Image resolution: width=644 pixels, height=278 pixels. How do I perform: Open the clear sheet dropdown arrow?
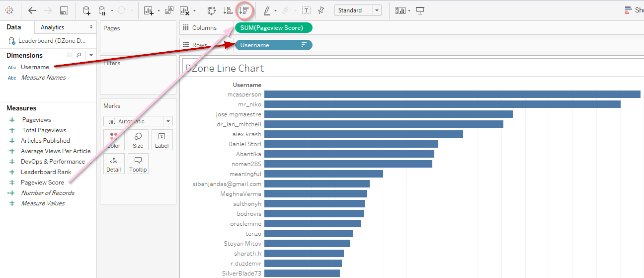pyautogui.click(x=194, y=10)
